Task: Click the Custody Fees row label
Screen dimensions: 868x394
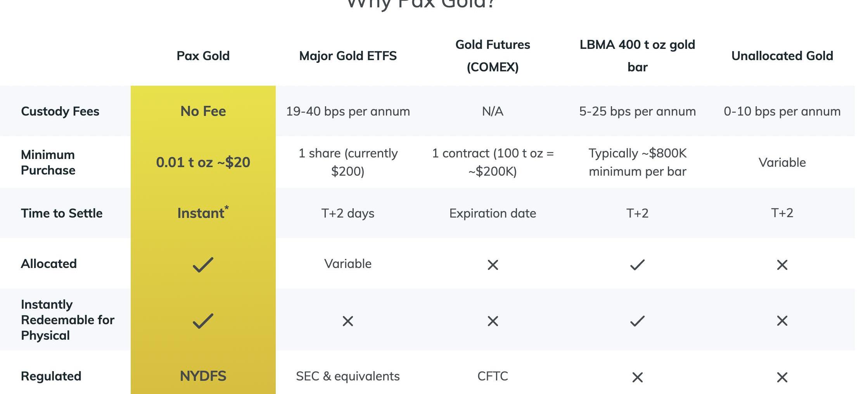Action: coord(60,111)
